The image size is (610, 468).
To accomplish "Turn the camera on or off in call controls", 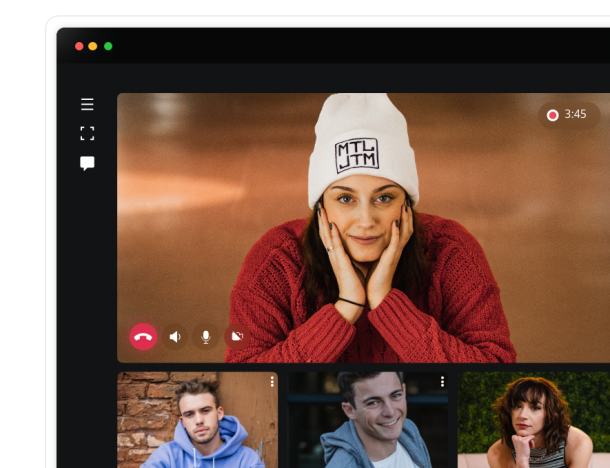I will click(237, 337).
